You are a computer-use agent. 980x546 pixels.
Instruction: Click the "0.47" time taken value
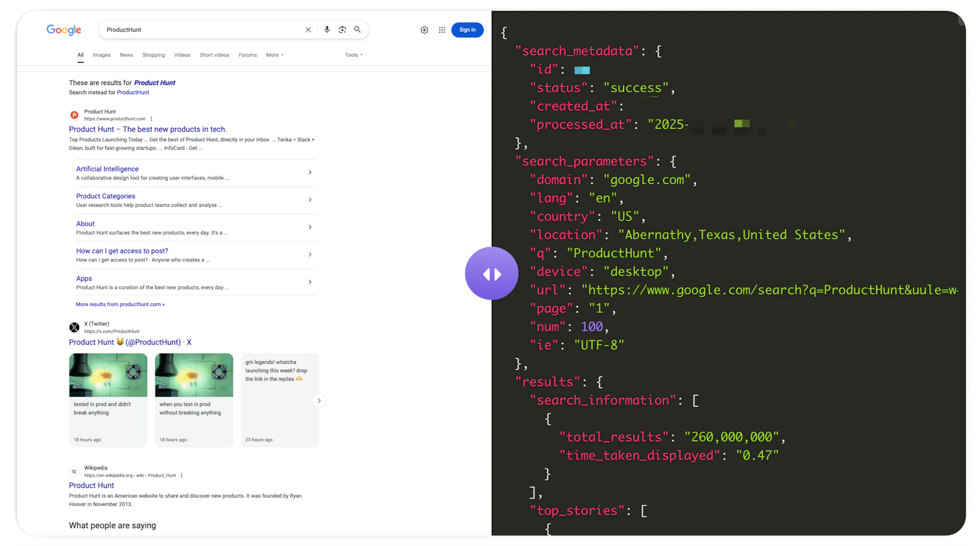tap(757, 455)
